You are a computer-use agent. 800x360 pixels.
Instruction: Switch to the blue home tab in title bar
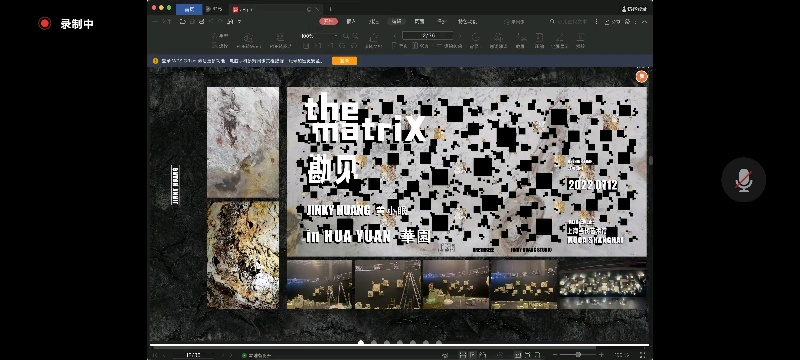point(189,9)
